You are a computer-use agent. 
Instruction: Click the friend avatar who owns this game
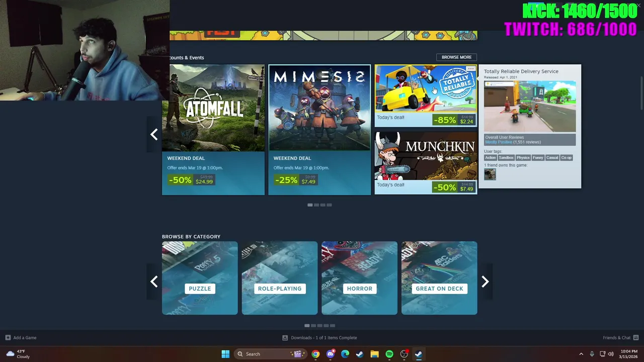[490, 174]
